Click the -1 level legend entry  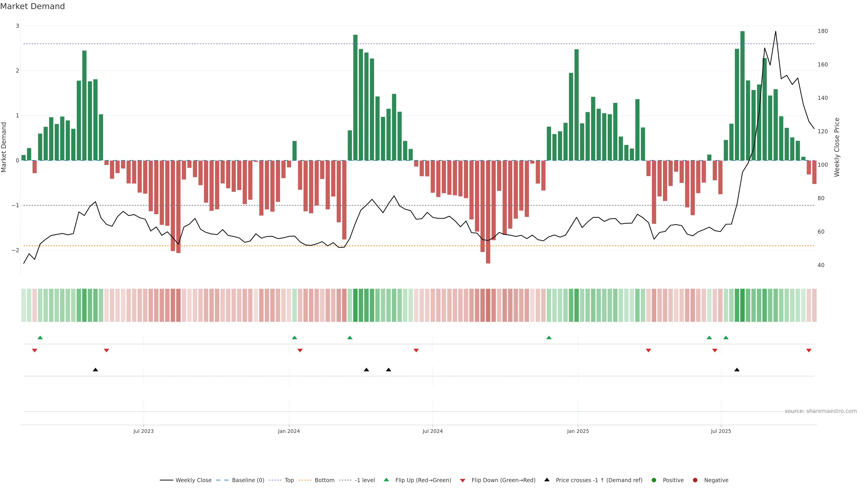[365, 480]
